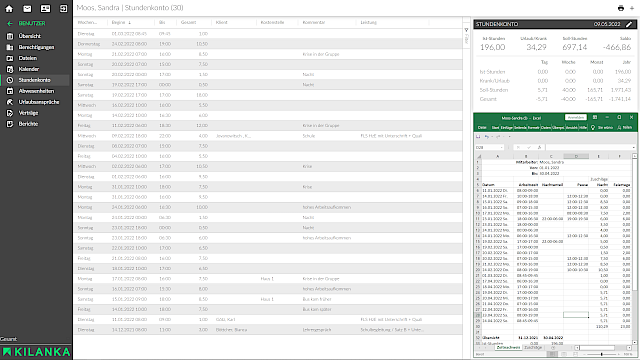Click the KILANKA logo
The height and width of the screenshot is (360, 640).
click(x=36, y=352)
